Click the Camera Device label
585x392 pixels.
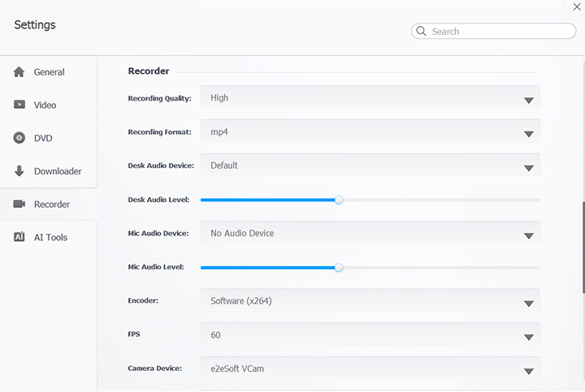[155, 368]
